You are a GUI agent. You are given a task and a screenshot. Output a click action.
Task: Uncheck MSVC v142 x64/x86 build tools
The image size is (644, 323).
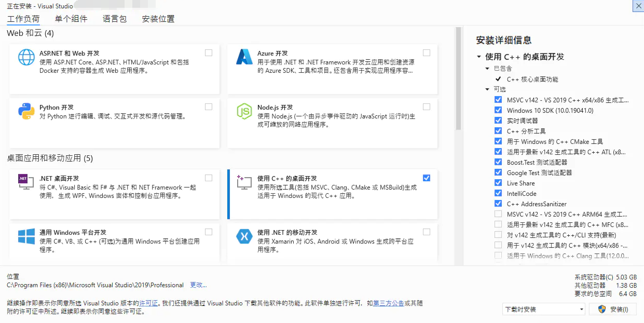[498, 100]
